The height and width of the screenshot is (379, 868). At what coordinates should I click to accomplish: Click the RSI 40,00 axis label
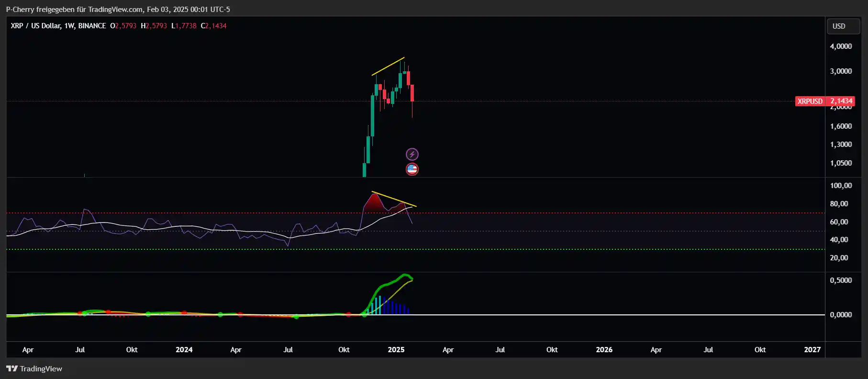tap(839, 240)
